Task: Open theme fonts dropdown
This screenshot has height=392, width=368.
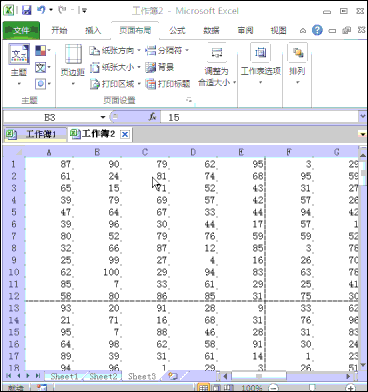Action: tap(43, 67)
